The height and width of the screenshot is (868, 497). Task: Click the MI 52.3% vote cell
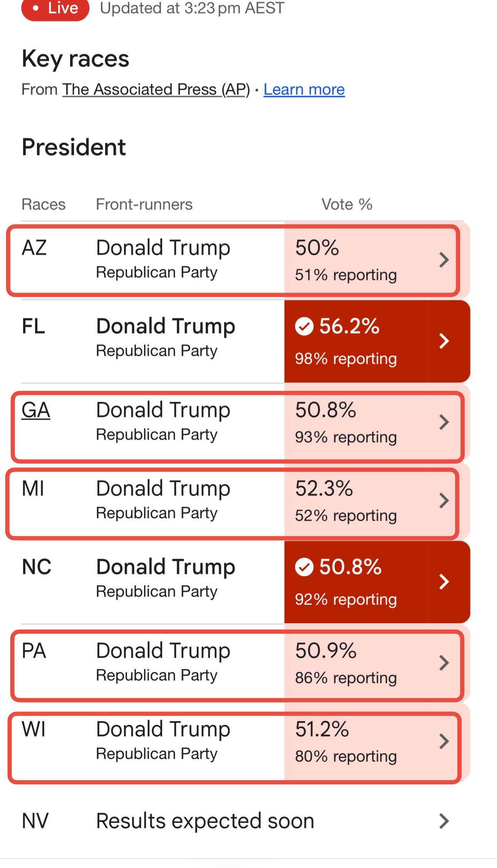tap(356, 501)
